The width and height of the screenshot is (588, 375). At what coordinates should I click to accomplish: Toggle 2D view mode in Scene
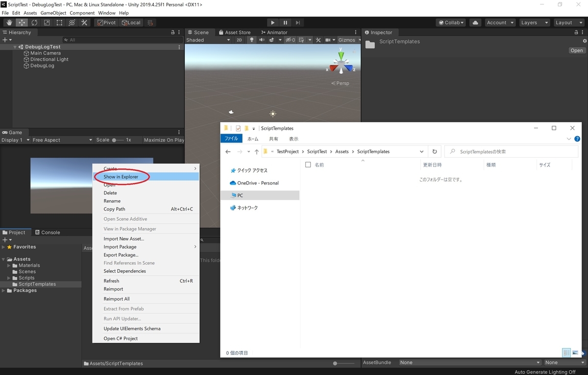pyautogui.click(x=240, y=40)
